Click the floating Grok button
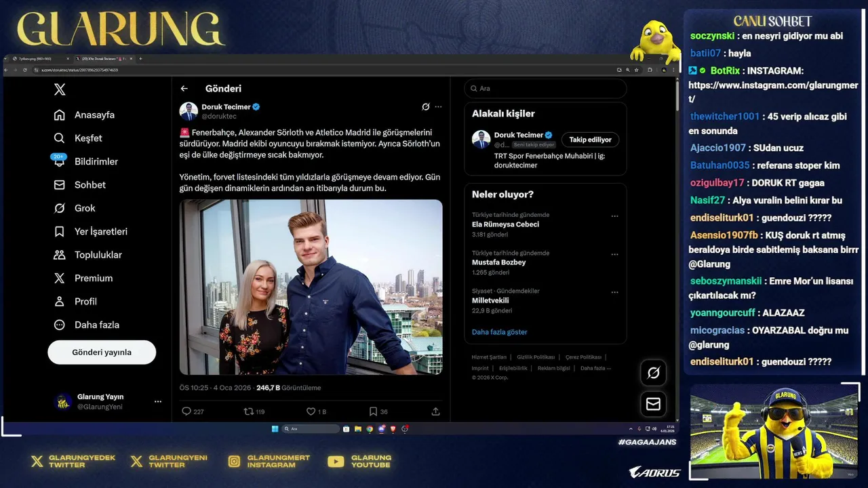This screenshot has height=488, width=868. [x=654, y=372]
